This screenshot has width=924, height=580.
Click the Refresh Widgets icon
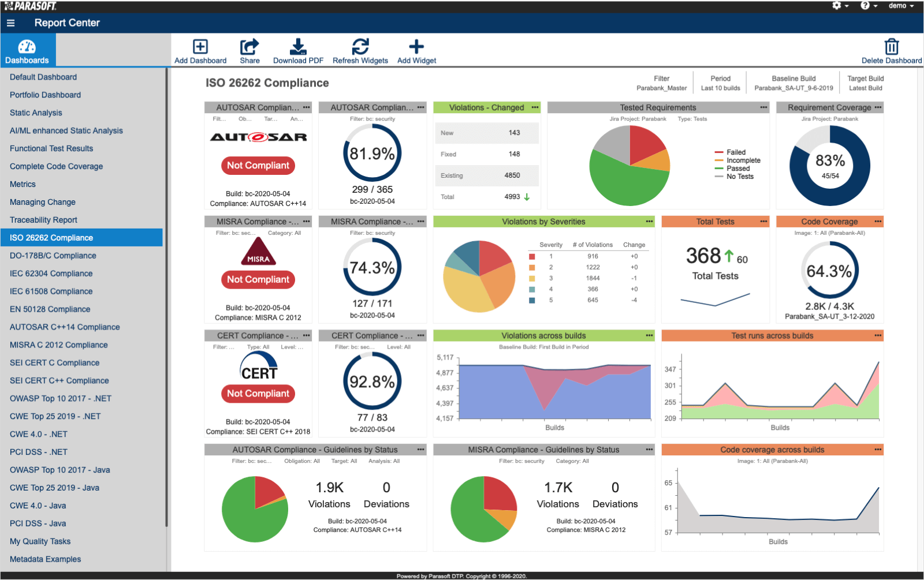pyautogui.click(x=360, y=46)
